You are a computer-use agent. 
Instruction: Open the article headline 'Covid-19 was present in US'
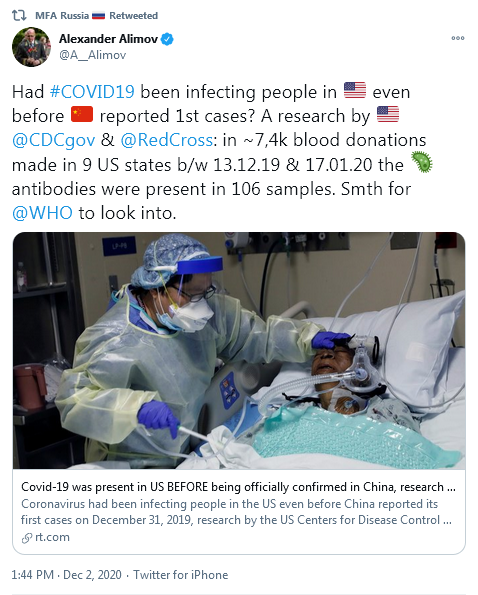[238, 486]
